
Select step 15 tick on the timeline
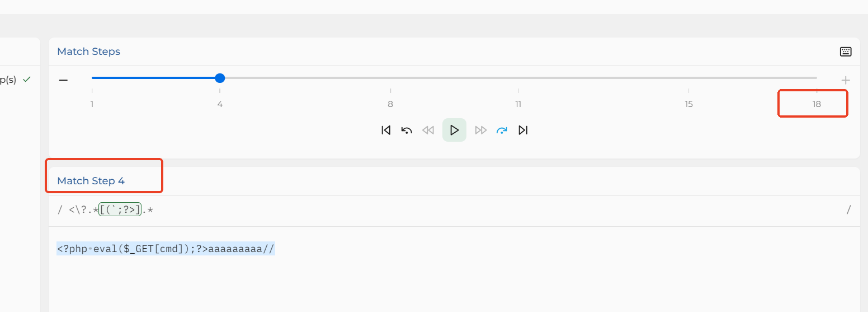click(688, 104)
